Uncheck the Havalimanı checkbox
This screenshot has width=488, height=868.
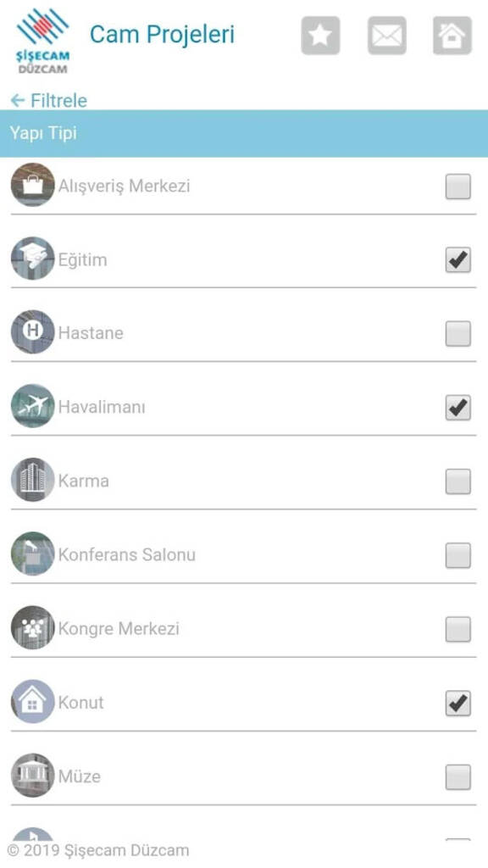pos(458,408)
